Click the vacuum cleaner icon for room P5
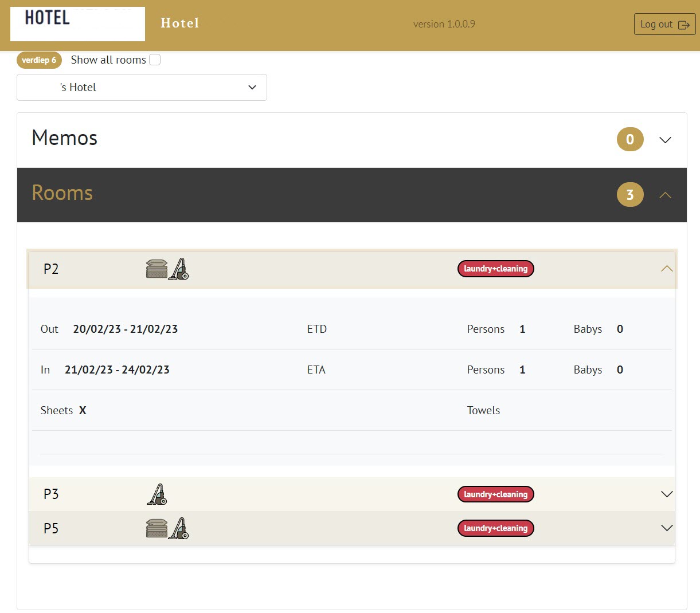Viewport: 700px width, 613px height. point(179,528)
